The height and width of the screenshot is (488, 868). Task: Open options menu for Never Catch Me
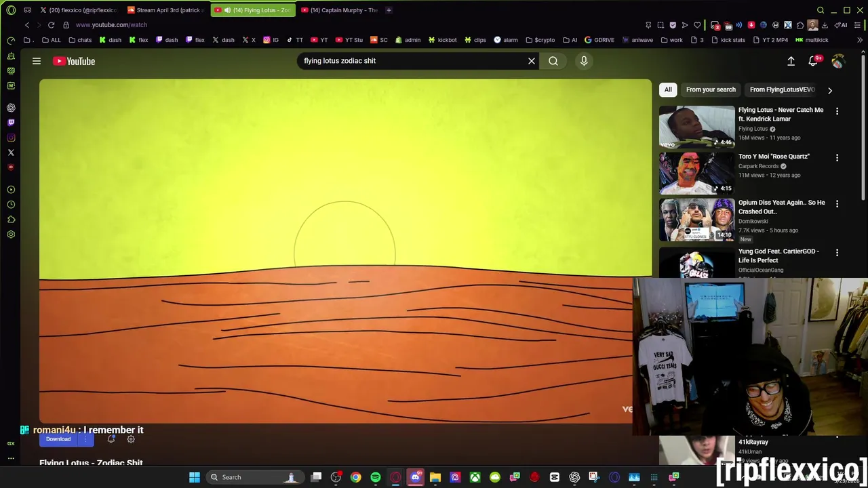click(x=837, y=111)
